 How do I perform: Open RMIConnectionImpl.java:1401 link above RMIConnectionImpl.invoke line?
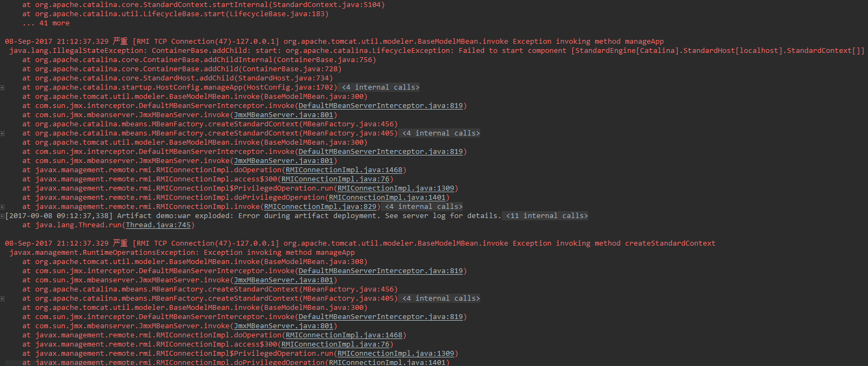tap(387, 198)
